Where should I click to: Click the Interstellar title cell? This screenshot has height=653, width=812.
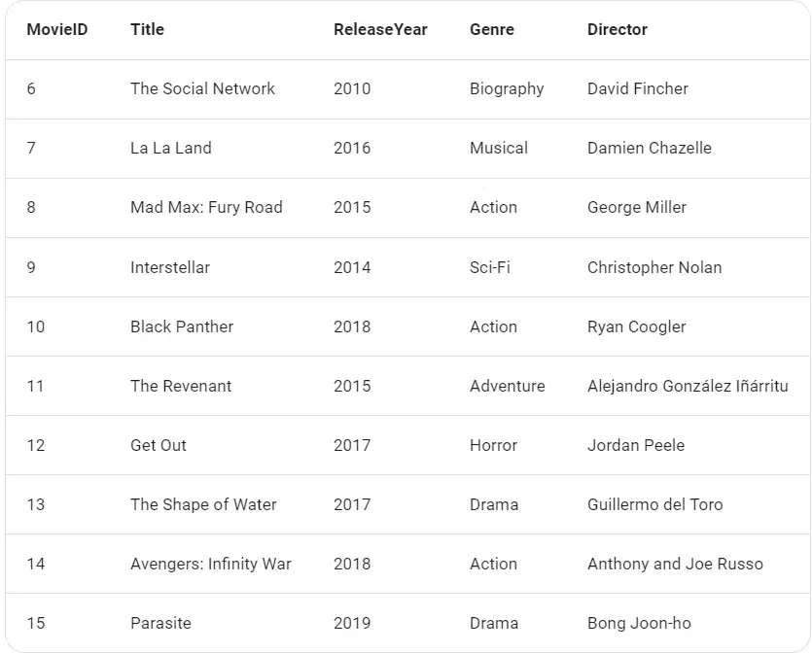[170, 267]
